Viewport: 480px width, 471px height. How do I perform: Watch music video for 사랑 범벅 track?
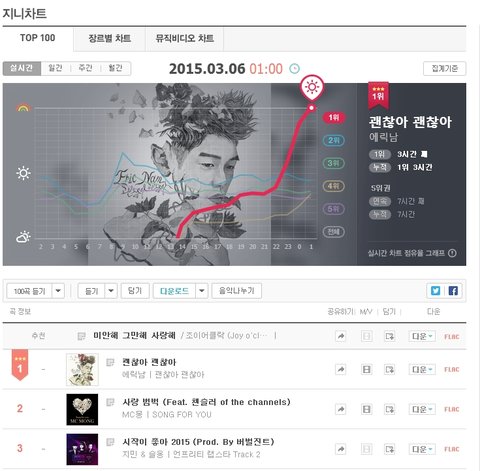tap(366, 409)
